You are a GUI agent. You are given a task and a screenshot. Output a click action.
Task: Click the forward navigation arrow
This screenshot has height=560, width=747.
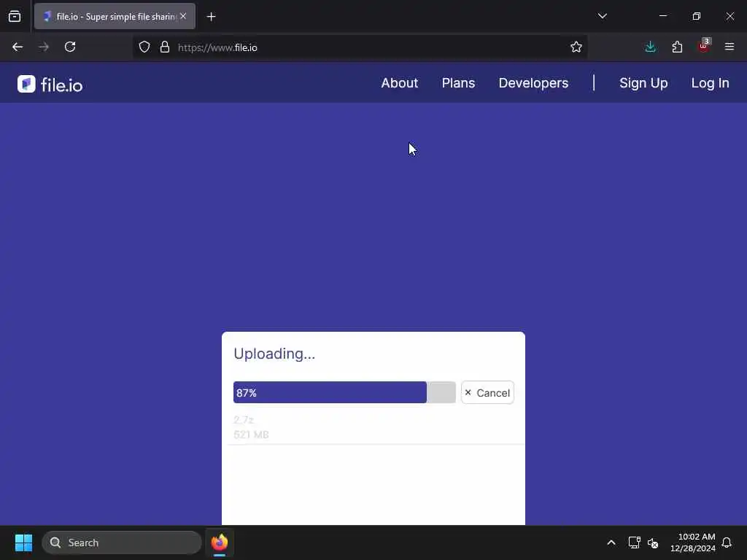pos(44,47)
